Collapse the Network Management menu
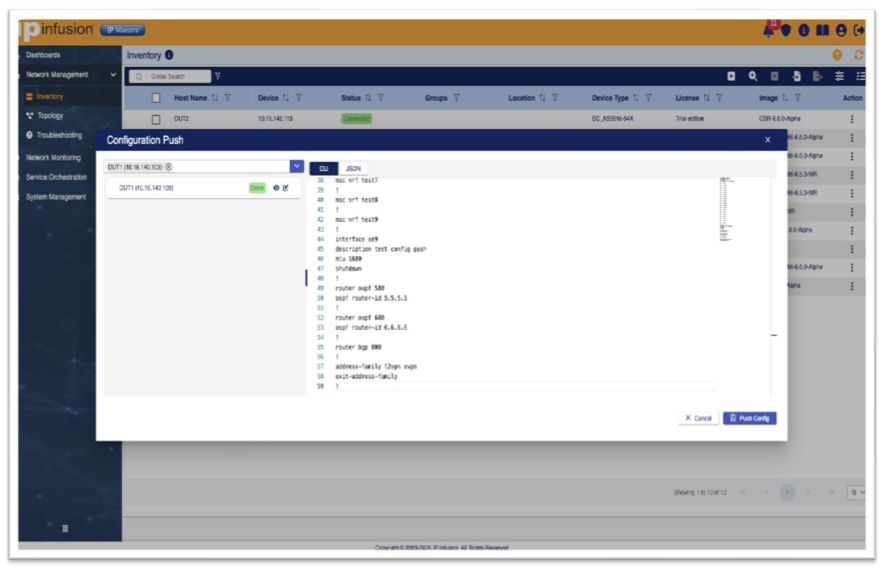This screenshot has width=888, height=576. [113, 75]
